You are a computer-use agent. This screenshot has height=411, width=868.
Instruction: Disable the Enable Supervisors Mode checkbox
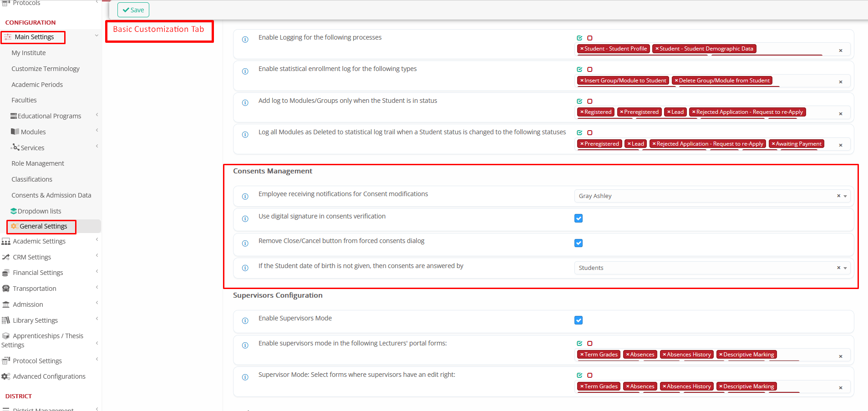[x=578, y=320]
